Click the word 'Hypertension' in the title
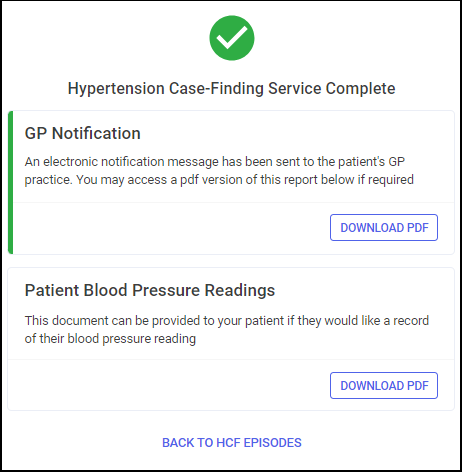 click(116, 89)
